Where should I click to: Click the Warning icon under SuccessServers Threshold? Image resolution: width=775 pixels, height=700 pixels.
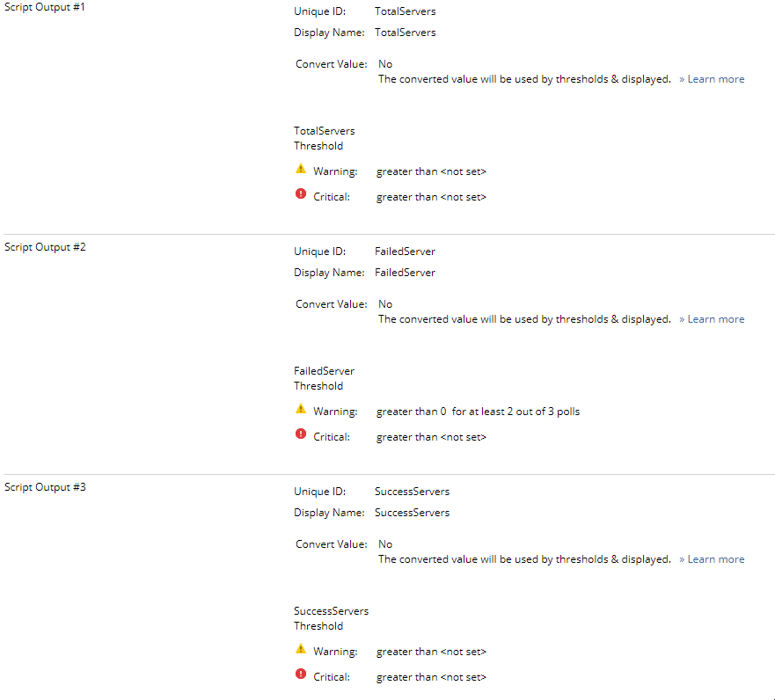pyautogui.click(x=301, y=649)
